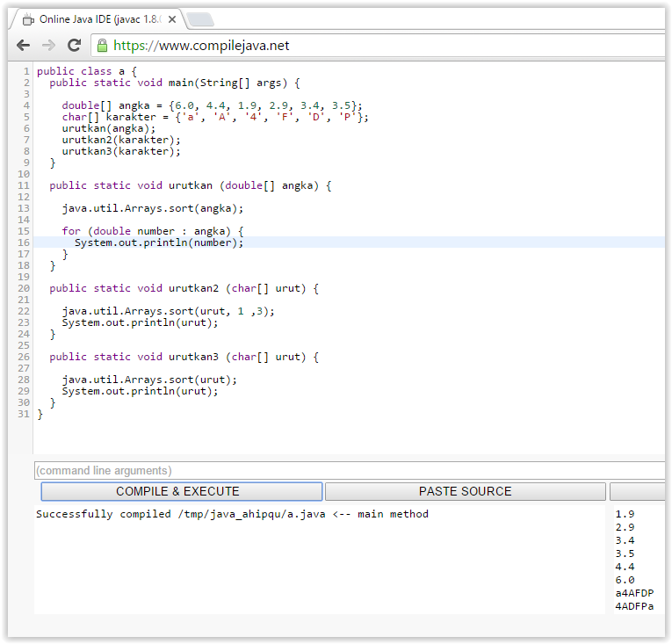Click the highlighted 'System.out.println(number);' line

159,242
